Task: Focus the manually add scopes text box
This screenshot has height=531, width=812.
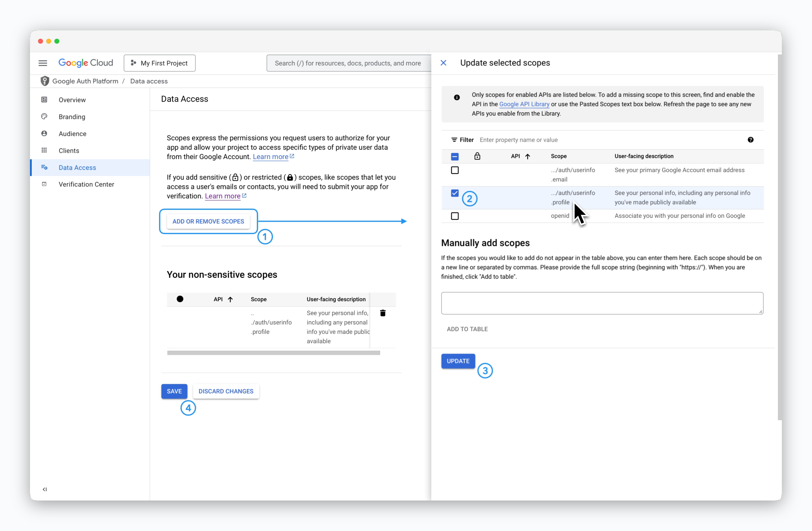Action: pos(602,303)
